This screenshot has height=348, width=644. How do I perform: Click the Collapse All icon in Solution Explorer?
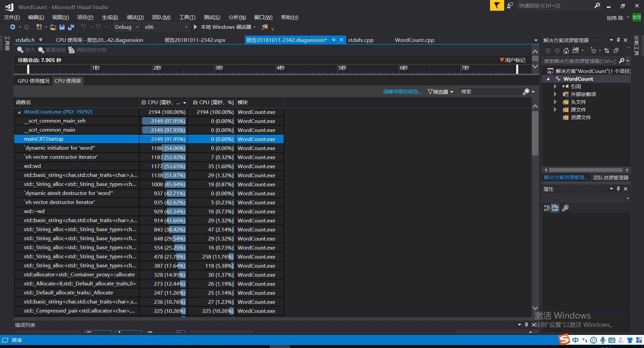click(616, 51)
